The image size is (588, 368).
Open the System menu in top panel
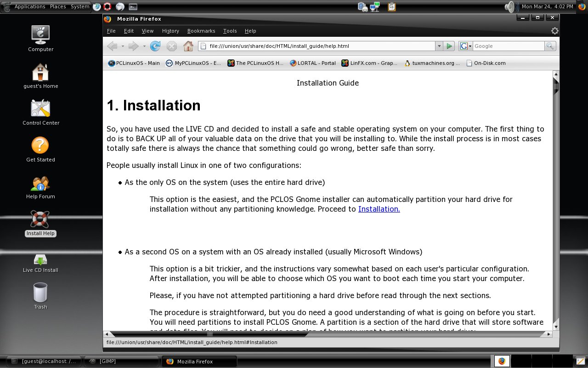tap(80, 6)
